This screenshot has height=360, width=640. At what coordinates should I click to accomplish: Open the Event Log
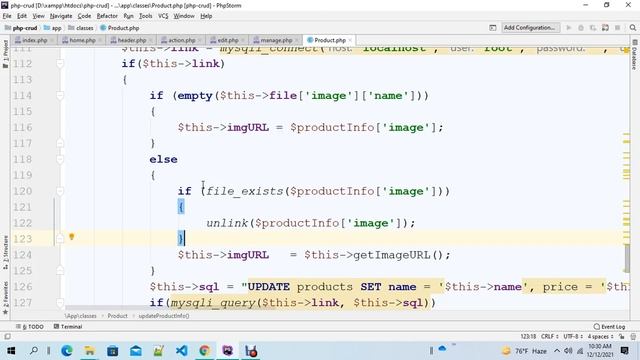point(609,327)
